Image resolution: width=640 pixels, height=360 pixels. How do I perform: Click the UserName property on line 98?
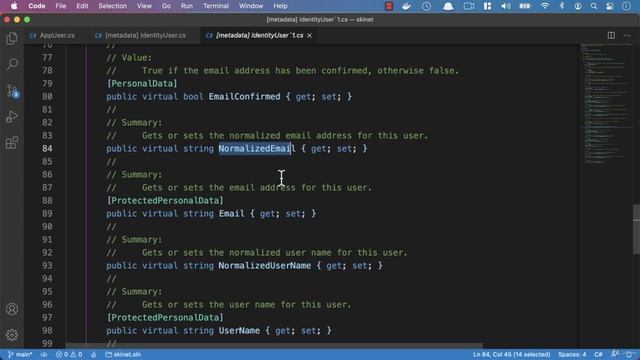click(x=239, y=331)
